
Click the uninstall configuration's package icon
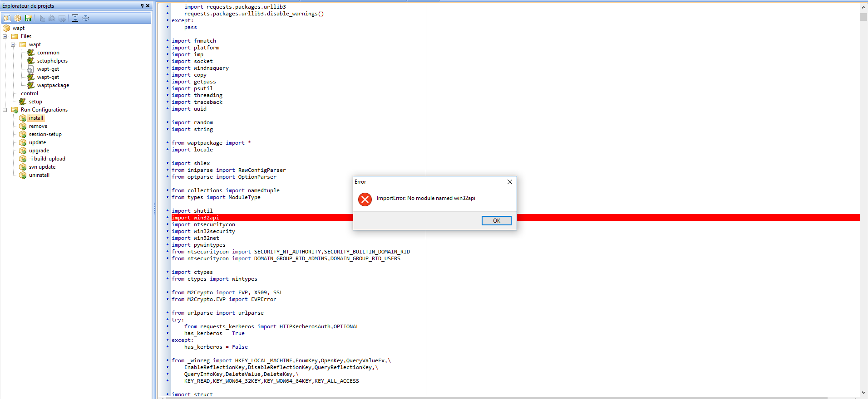23,175
